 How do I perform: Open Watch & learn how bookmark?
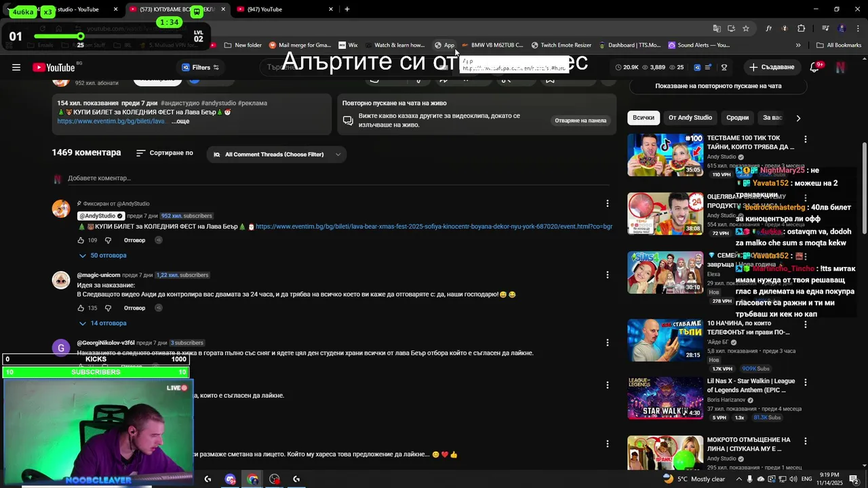click(394, 45)
